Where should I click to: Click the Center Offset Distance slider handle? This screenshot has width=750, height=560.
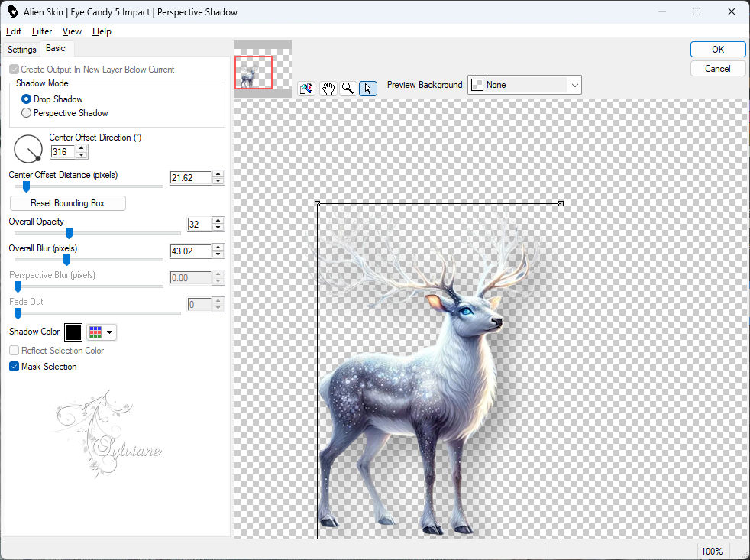(26, 186)
